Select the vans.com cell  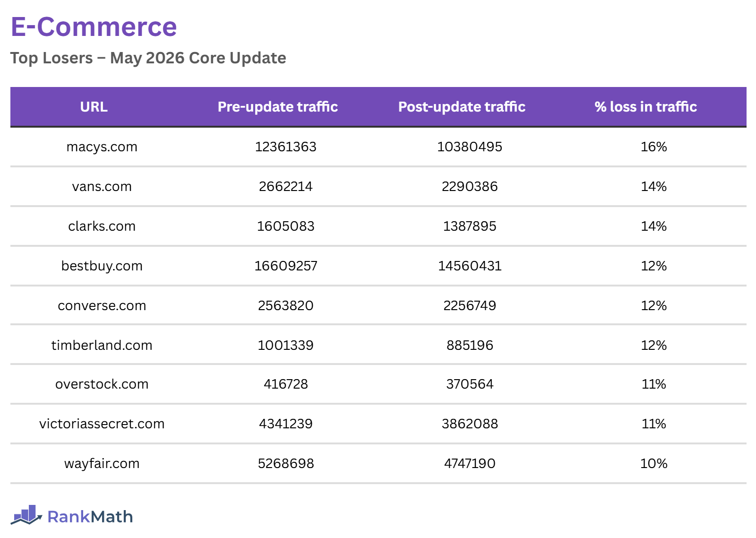coord(102,187)
